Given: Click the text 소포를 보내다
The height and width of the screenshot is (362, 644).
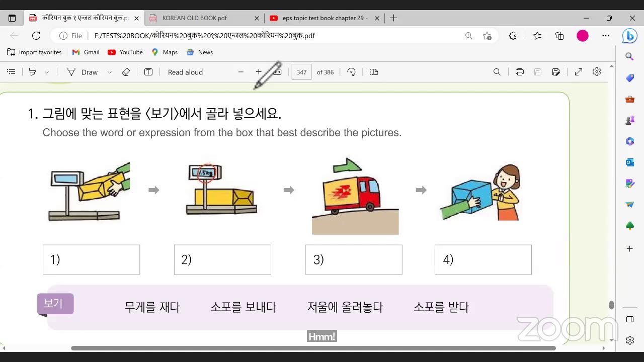Looking at the screenshot, I should point(243,307).
